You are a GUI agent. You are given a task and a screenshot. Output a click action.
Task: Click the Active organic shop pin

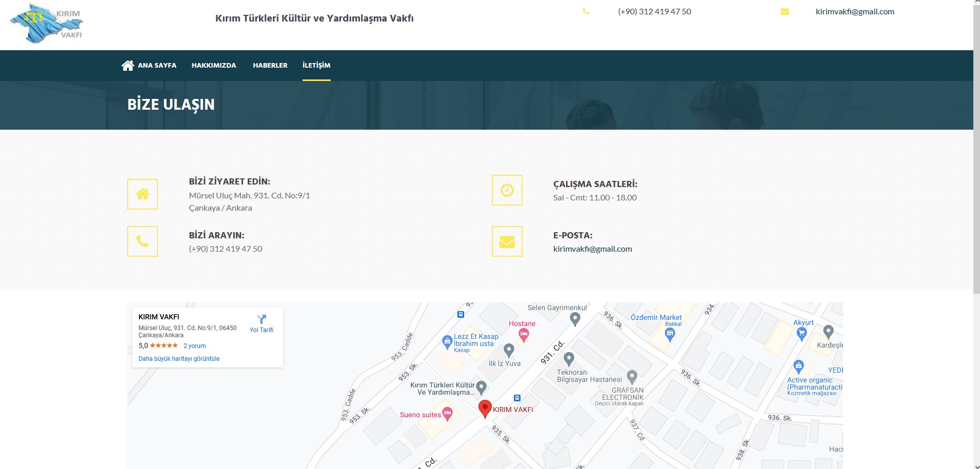(798, 366)
